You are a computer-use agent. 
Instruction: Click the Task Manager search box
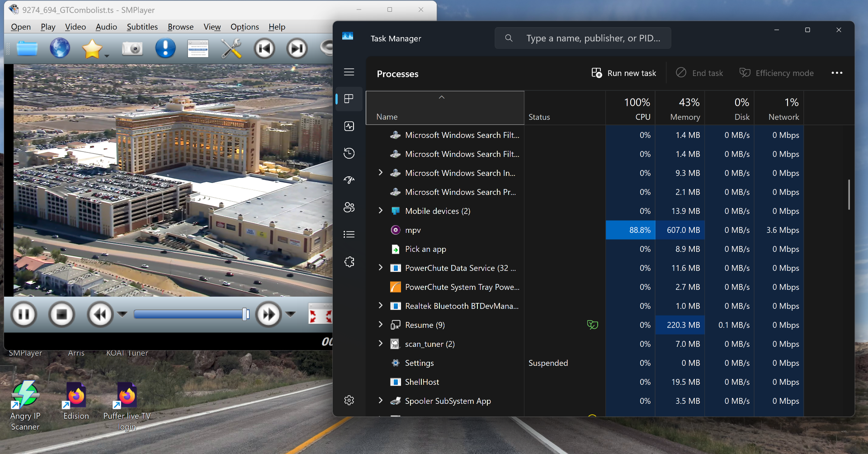pyautogui.click(x=592, y=38)
